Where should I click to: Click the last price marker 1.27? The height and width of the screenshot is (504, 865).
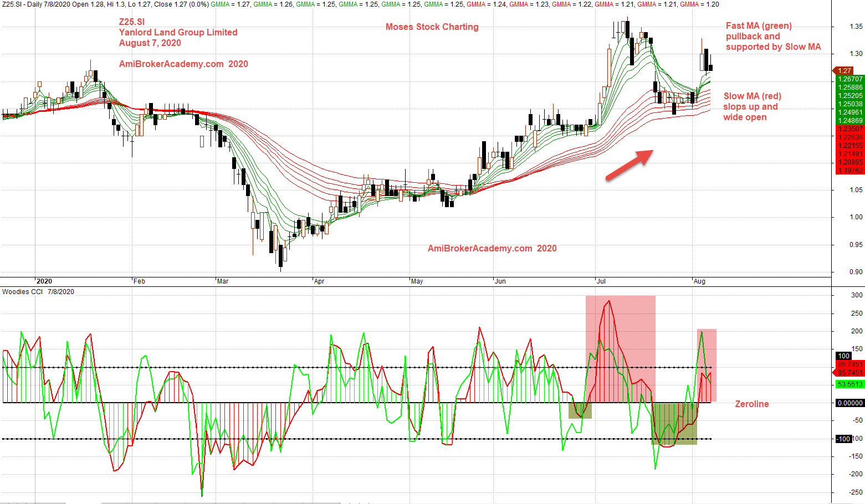pyautogui.click(x=843, y=70)
